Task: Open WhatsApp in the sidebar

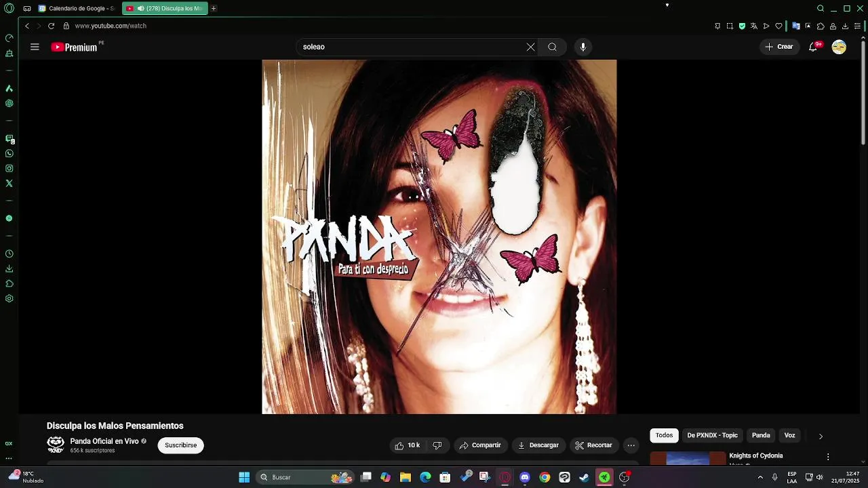Action: click(x=9, y=154)
